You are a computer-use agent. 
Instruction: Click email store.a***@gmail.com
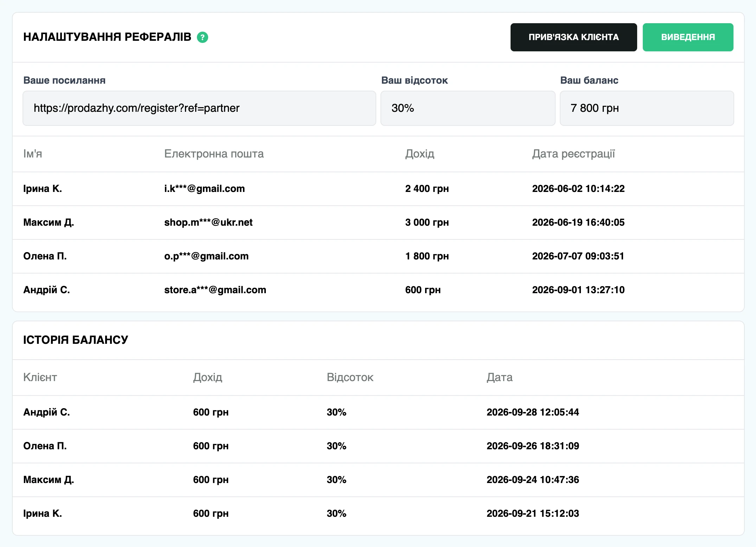click(x=215, y=290)
